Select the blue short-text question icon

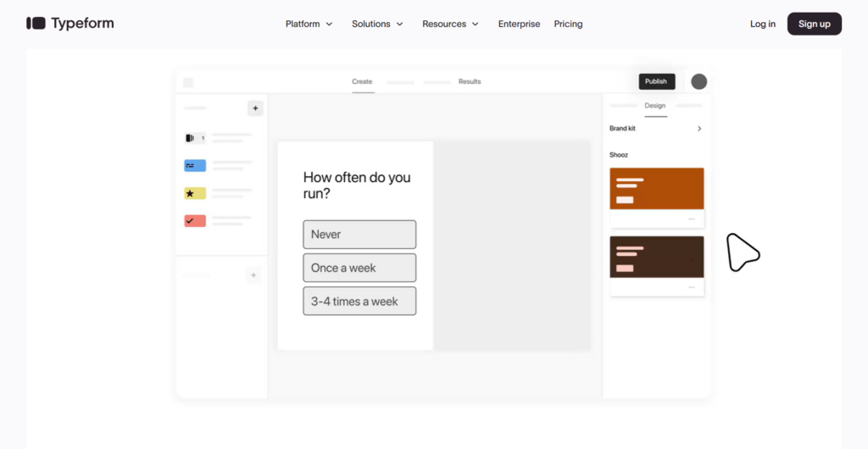coord(194,166)
